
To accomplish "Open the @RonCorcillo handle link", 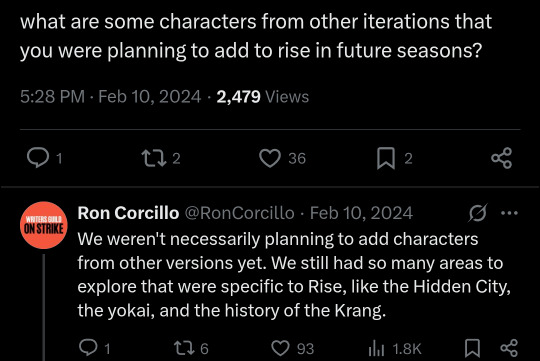I will click(240, 213).
